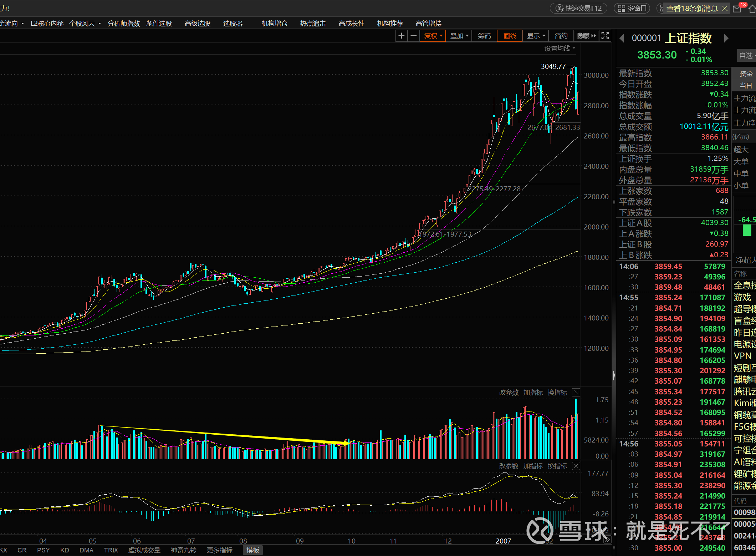Open the 复权 dropdown
Image resolution: width=756 pixels, height=556 pixels.
point(433,36)
